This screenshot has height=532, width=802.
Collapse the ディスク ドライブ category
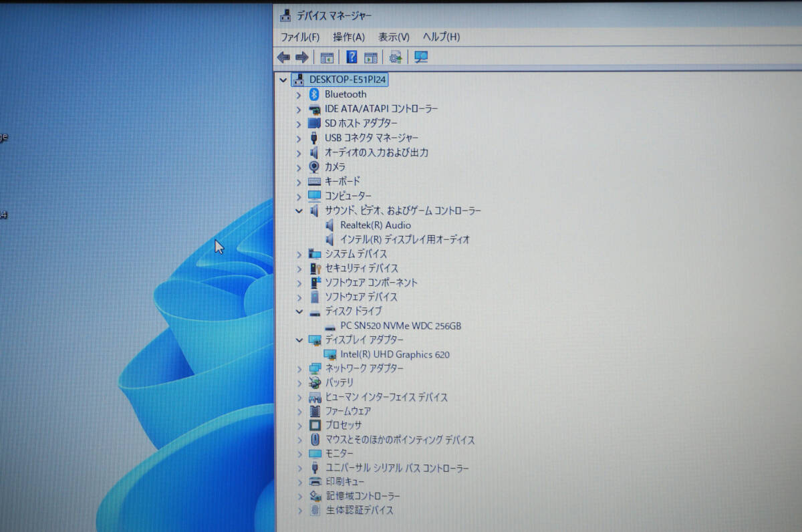(299, 311)
